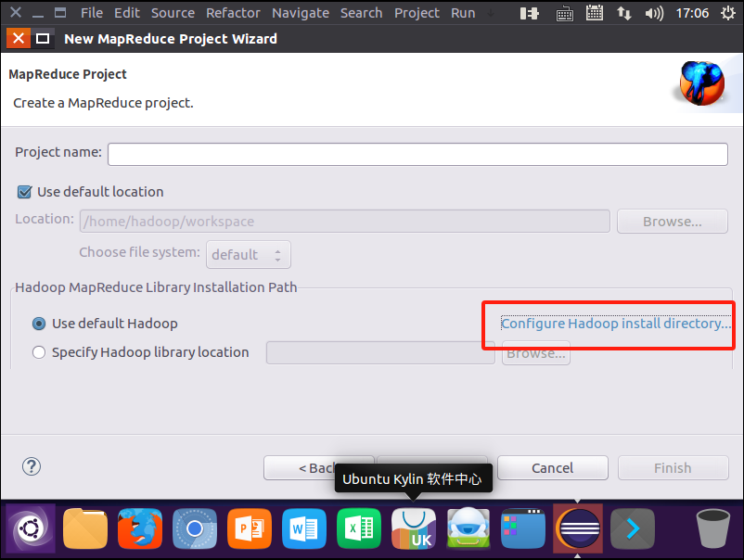Open Eclipse from the dock
The height and width of the screenshot is (560, 744).
tap(577, 528)
